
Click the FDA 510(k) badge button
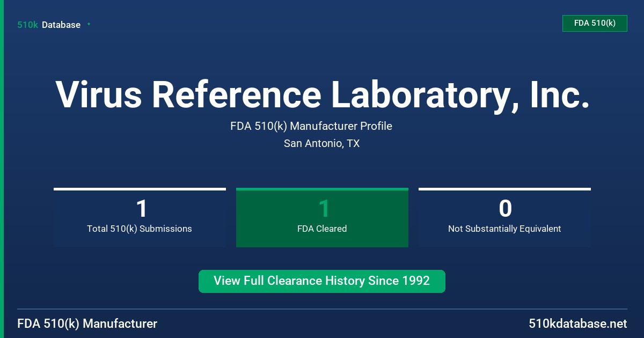[x=595, y=23]
